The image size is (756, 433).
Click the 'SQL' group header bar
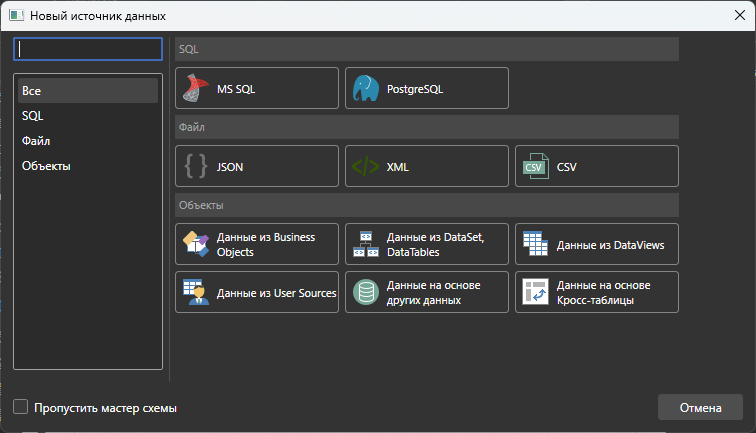(x=427, y=49)
